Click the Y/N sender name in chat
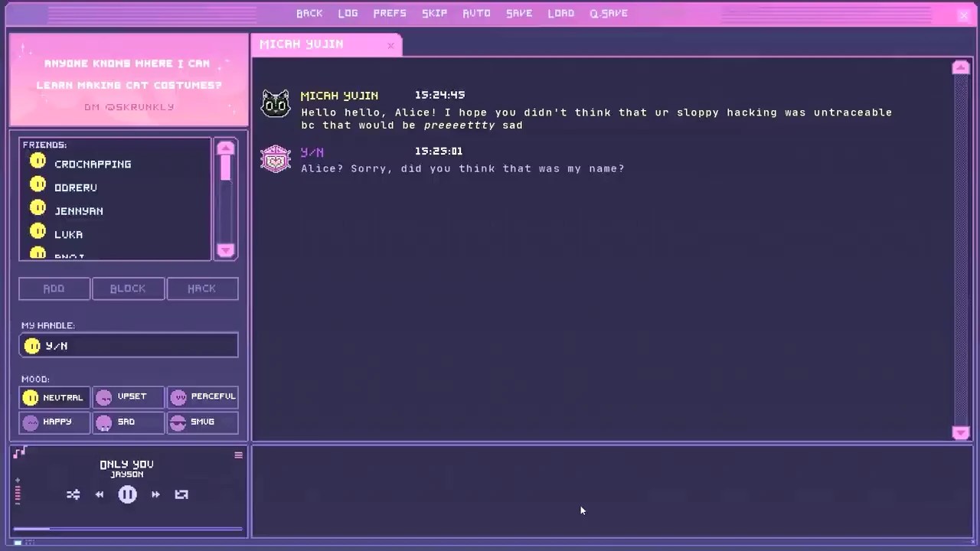Screen dimensions: 980x551 click(312, 152)
